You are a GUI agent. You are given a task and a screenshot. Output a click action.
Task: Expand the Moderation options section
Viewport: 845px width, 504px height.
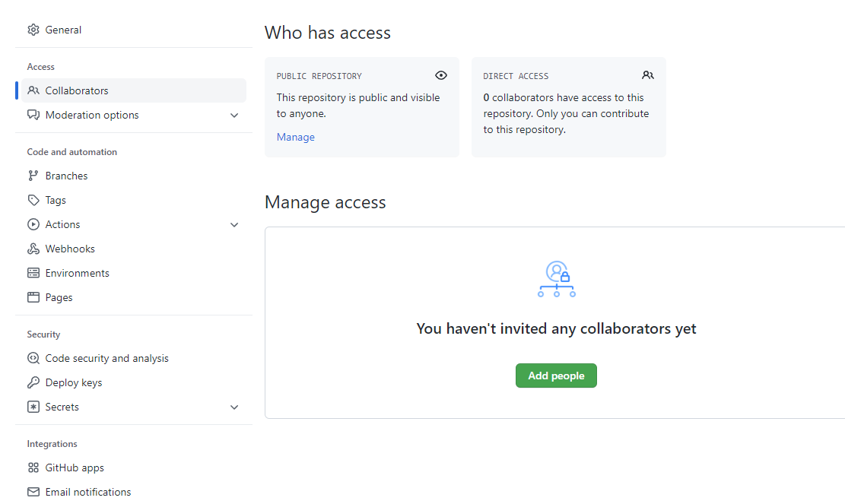click(234, 115)
